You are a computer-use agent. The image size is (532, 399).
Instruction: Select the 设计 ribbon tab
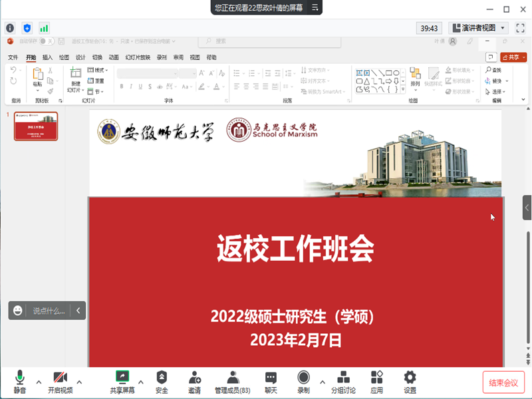80,58
